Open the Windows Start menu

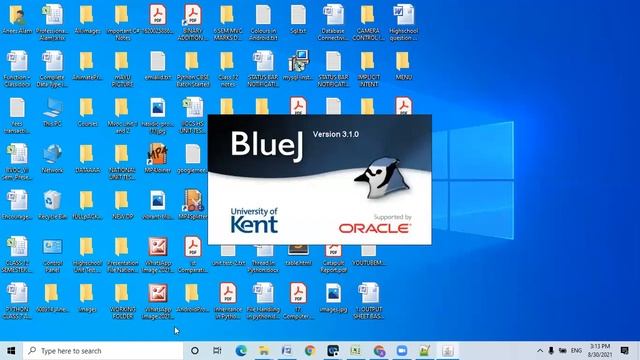[11, 351]
